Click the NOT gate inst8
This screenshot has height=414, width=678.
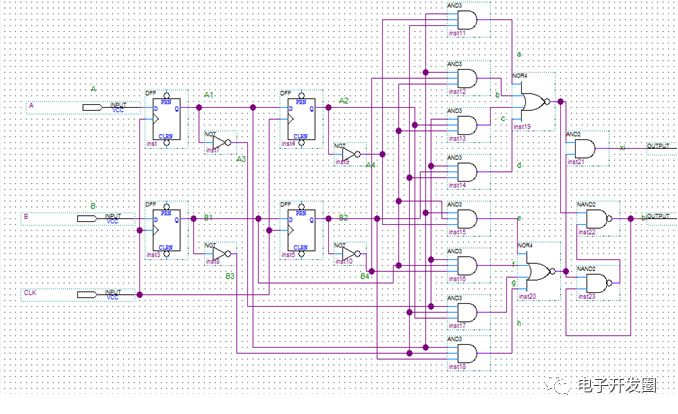tap(221, 253)
